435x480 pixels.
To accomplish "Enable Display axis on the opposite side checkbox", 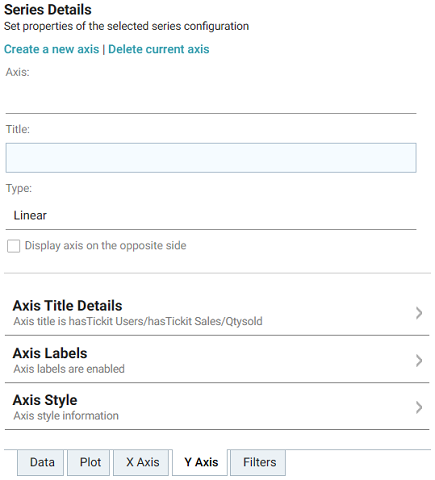I will click(x=13, y=246).
